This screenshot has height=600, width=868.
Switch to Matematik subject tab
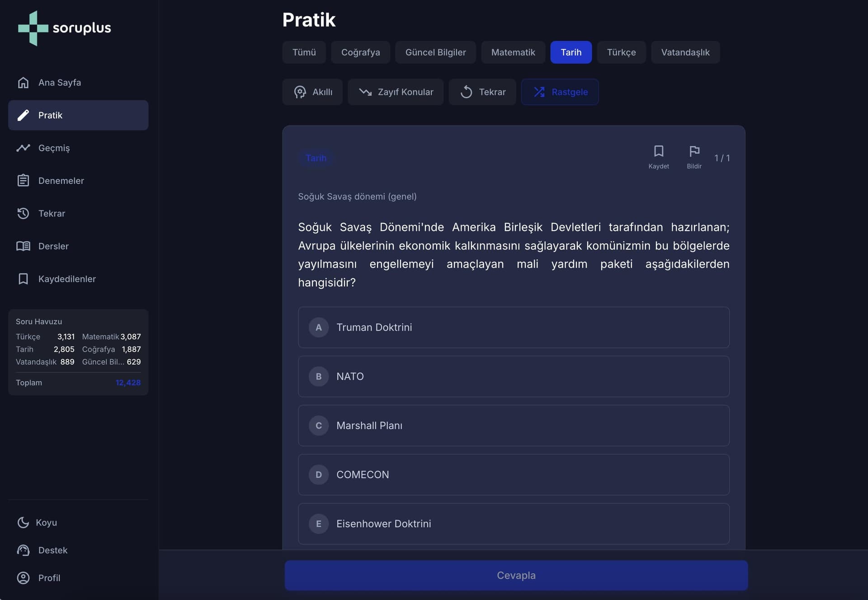click(x=513, y=52)
